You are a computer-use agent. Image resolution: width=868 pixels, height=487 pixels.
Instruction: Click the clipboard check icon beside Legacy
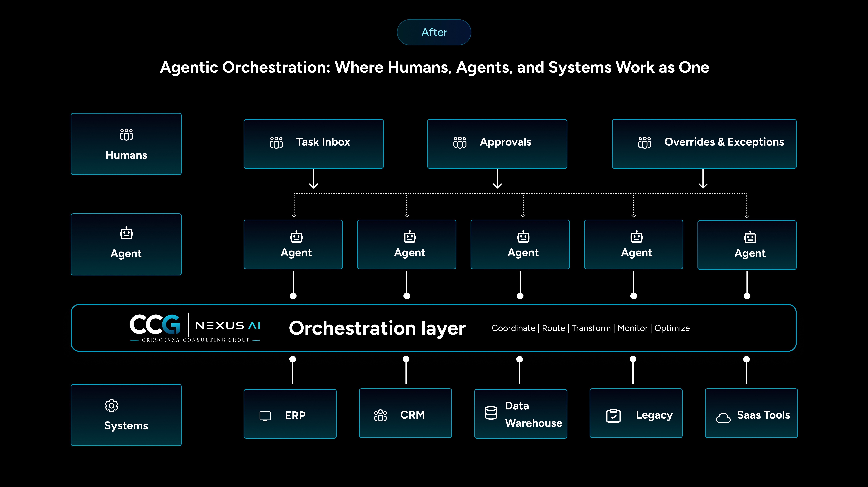[x=613, y=416]
